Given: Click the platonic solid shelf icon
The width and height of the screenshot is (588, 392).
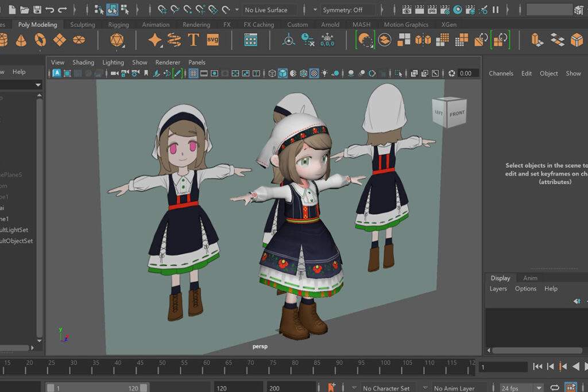Looking at the screenshot, I should coord(117,40).
